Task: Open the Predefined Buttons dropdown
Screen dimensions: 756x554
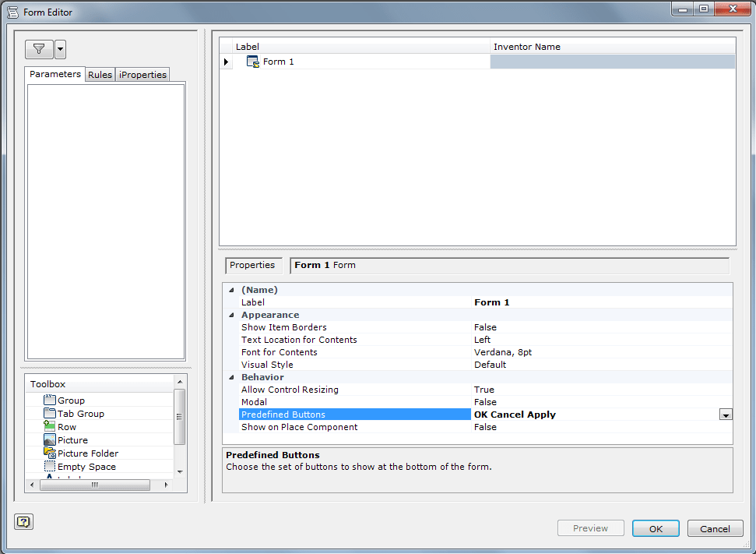Action: 726,414
